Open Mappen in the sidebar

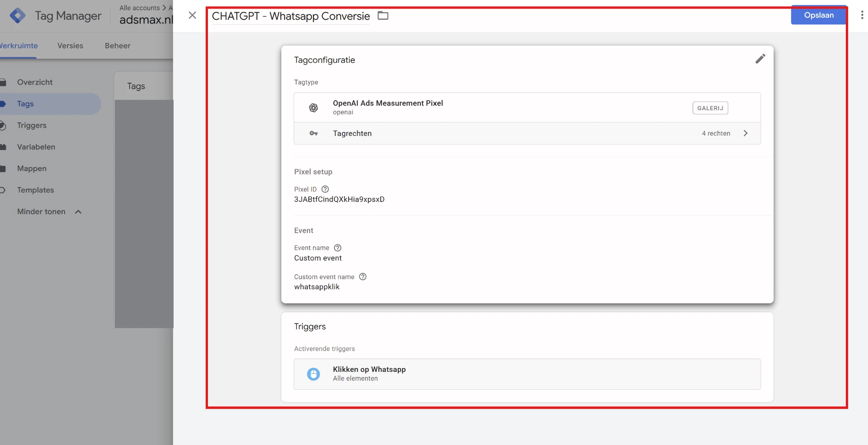[x=32, y=169]
